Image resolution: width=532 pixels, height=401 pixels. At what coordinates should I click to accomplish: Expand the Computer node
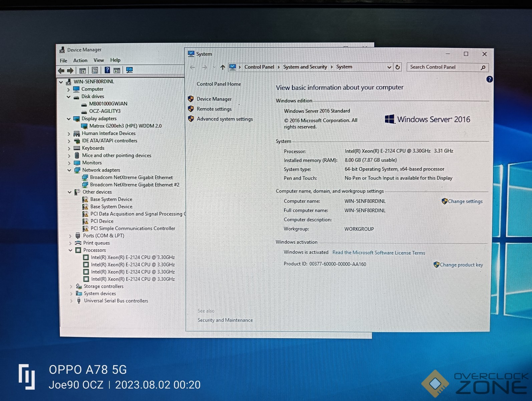pos(68,90)
